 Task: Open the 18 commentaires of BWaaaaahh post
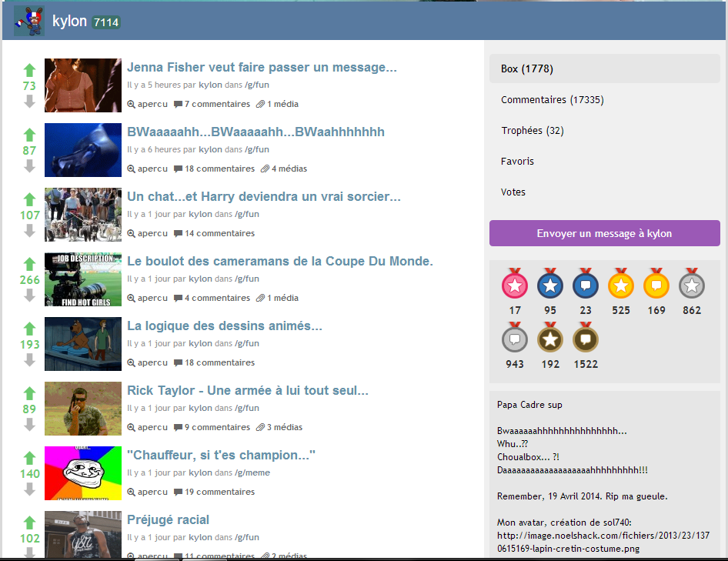click(214, 169)
